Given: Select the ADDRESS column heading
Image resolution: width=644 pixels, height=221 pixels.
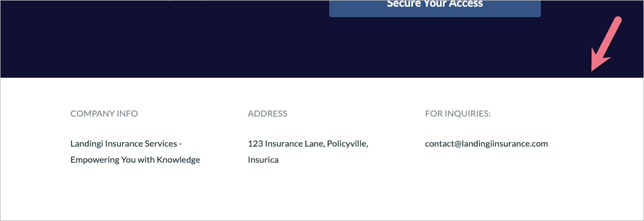Looking at the screenshot, I should (x=267, y=114).
